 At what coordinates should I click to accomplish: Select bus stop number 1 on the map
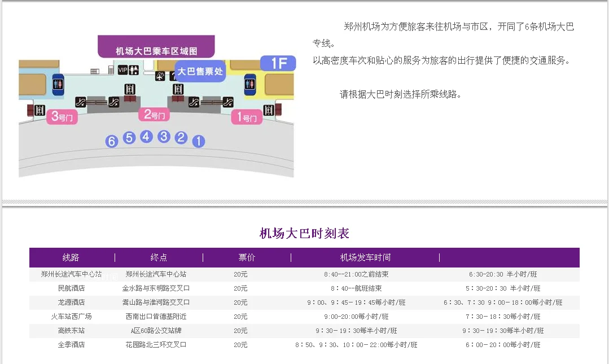click(x=198, y=140)
